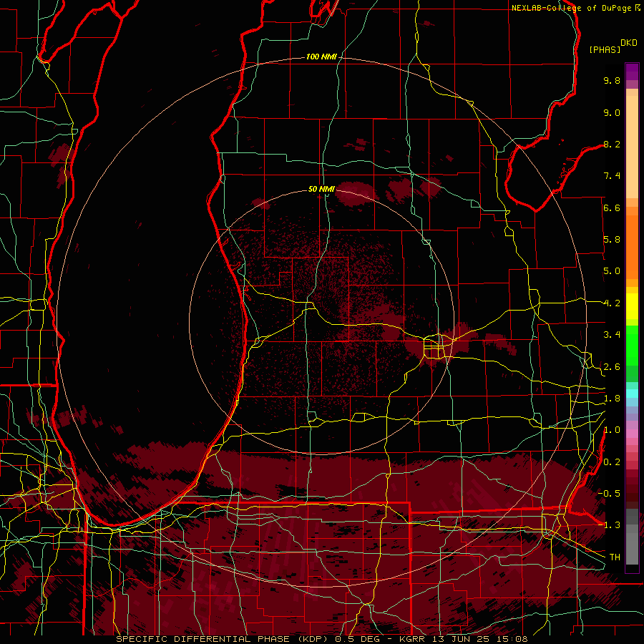This screenshot has width=644, height=644.
Task: Click the 1.8 value on the color scale
Action: [612, 399]
